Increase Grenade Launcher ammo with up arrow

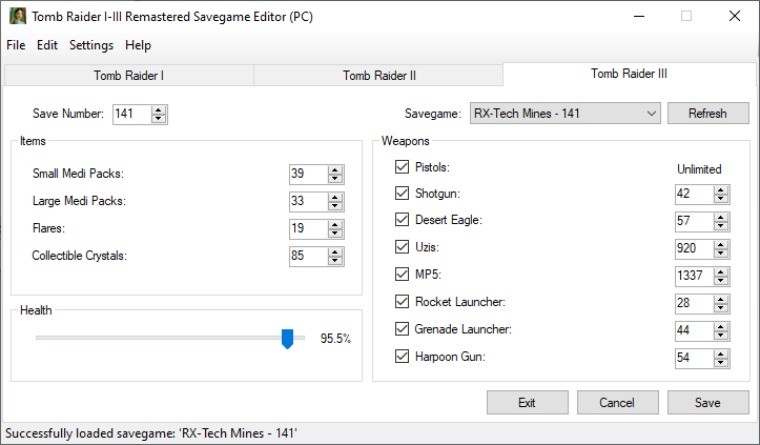721,327
